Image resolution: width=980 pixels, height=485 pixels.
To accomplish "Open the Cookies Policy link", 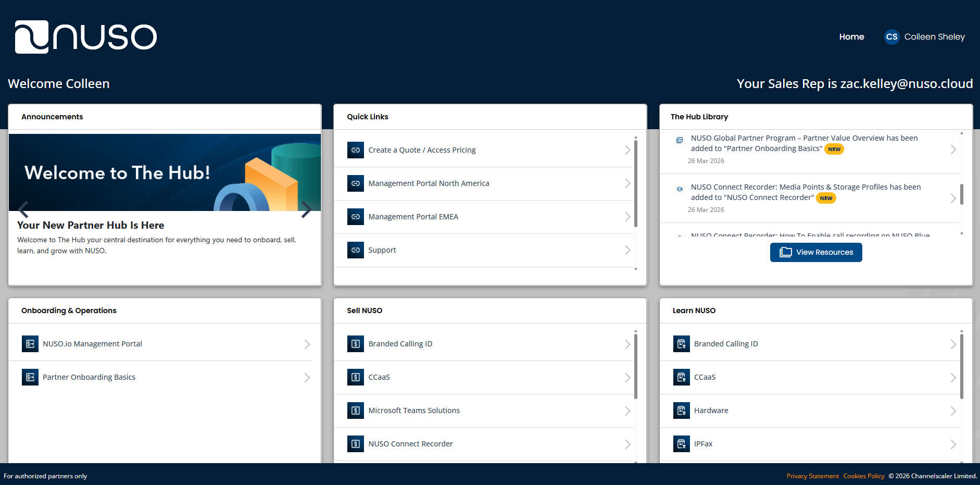I will click(x=863, y=476).
